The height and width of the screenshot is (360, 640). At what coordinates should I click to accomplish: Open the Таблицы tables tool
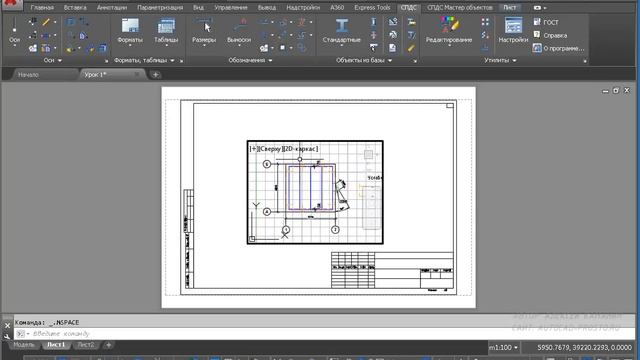point(166,31)
